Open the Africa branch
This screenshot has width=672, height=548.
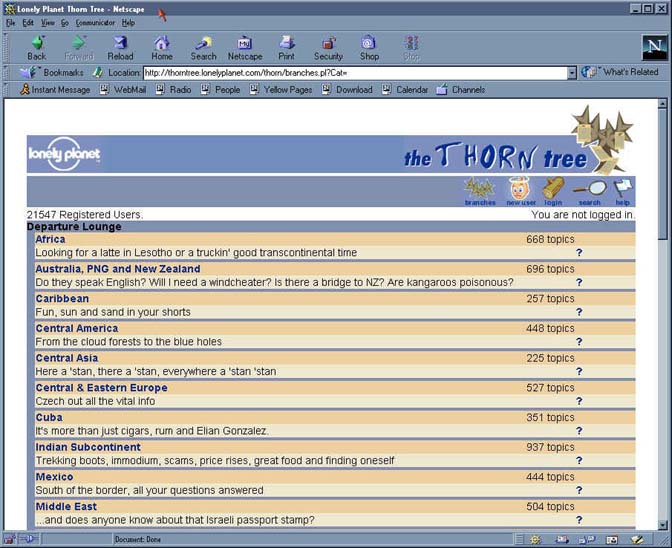50,239
